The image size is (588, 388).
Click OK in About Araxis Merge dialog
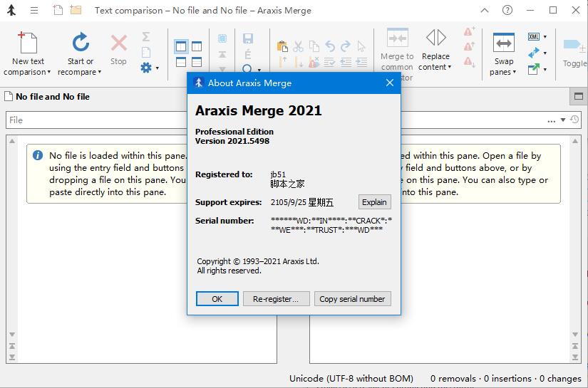pyautogui.click(x=217, y=299)
